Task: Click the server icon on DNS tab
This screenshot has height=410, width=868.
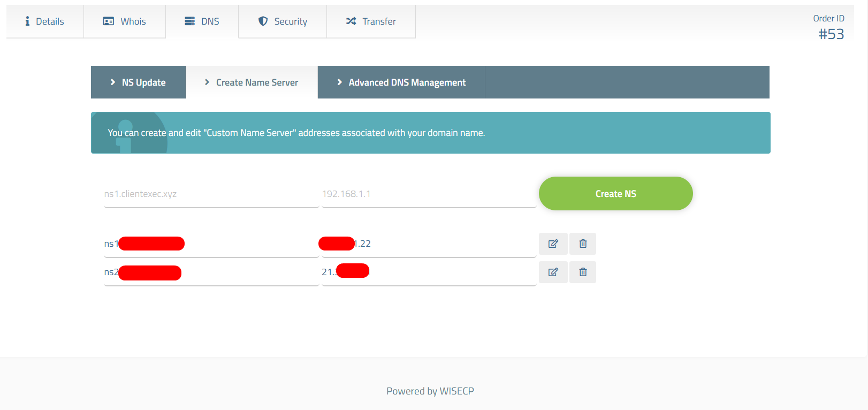Action: pyautogui.click(x=189, y=21)
